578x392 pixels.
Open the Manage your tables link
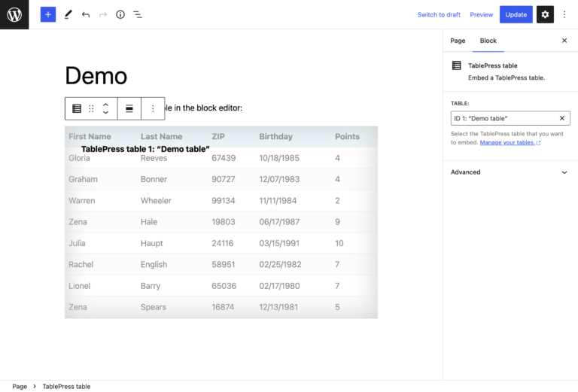coord(510,142)
